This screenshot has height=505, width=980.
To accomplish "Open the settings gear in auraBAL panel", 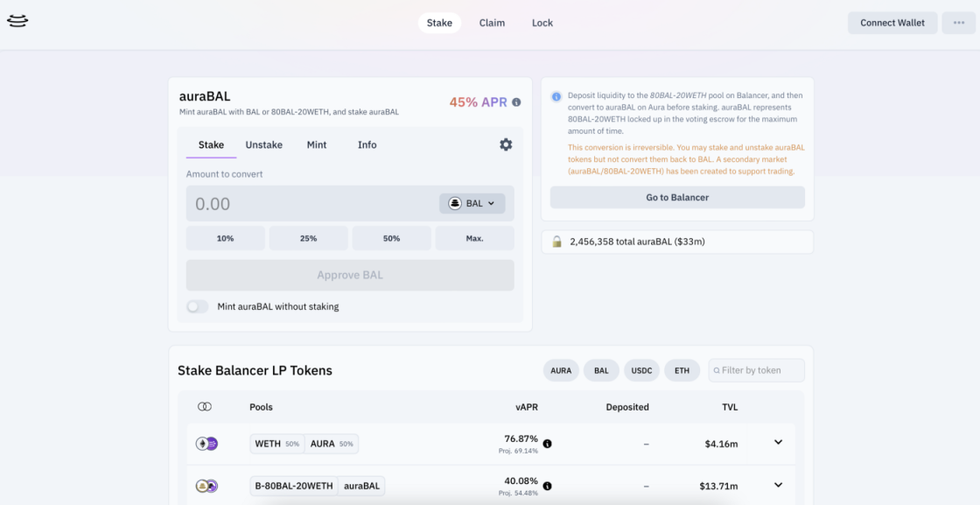I will 506,144.
